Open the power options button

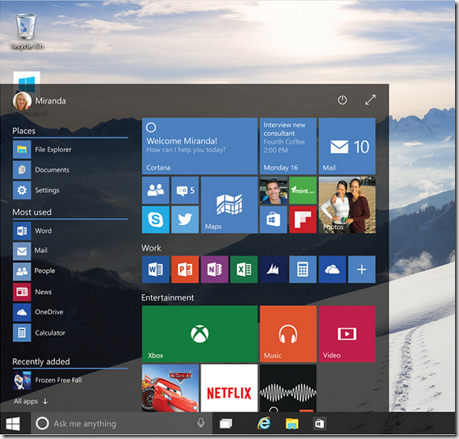click(x=342, y=100)
